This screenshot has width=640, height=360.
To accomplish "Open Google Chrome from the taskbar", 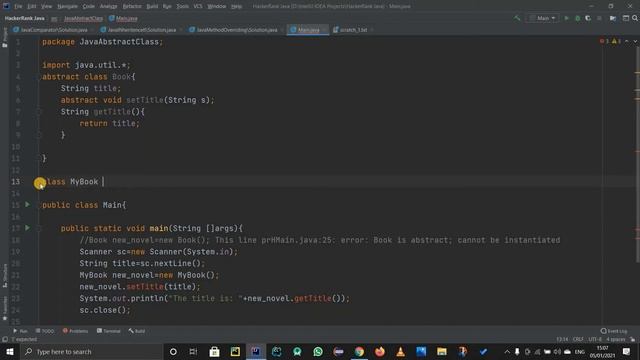I will click(359, 351).
